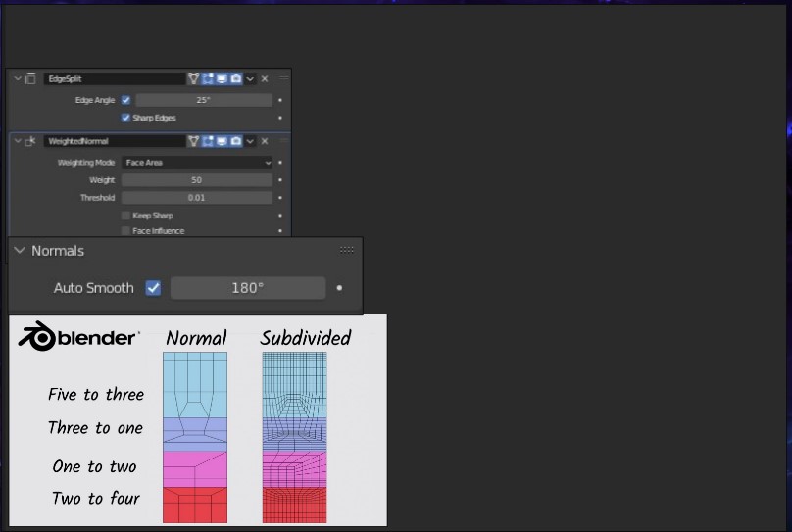This screenshot has width=792, height=532.
Task: Remove the WeightedNormal modifier with X
Action: pyautogui.click(x=265, y=141)
